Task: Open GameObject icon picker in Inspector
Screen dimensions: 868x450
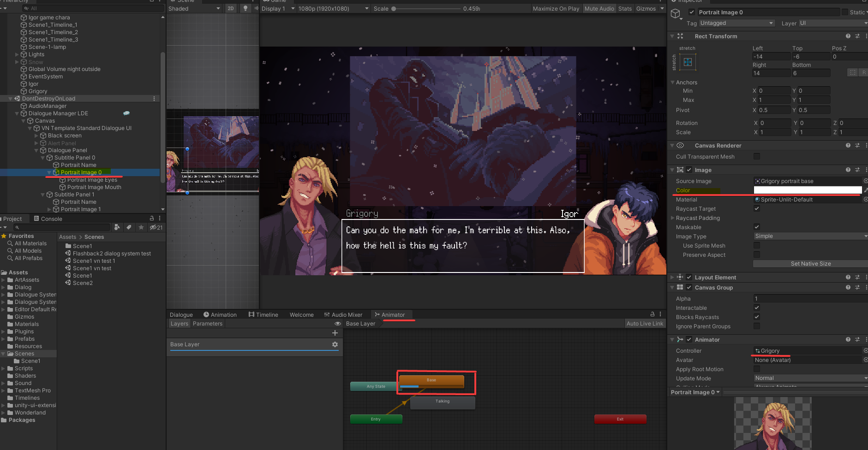Action: [x=676, y=14]
